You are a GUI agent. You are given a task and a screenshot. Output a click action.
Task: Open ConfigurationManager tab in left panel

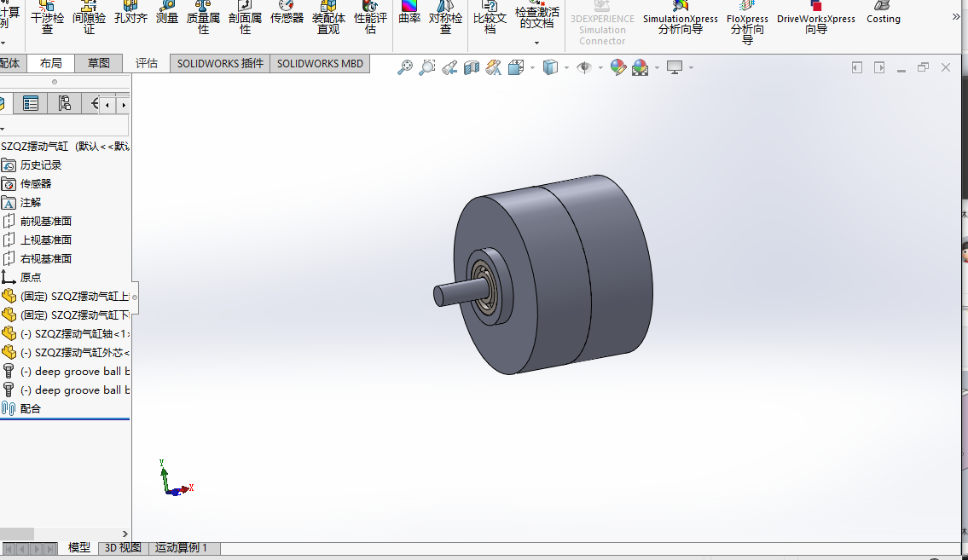coord(64,104)
